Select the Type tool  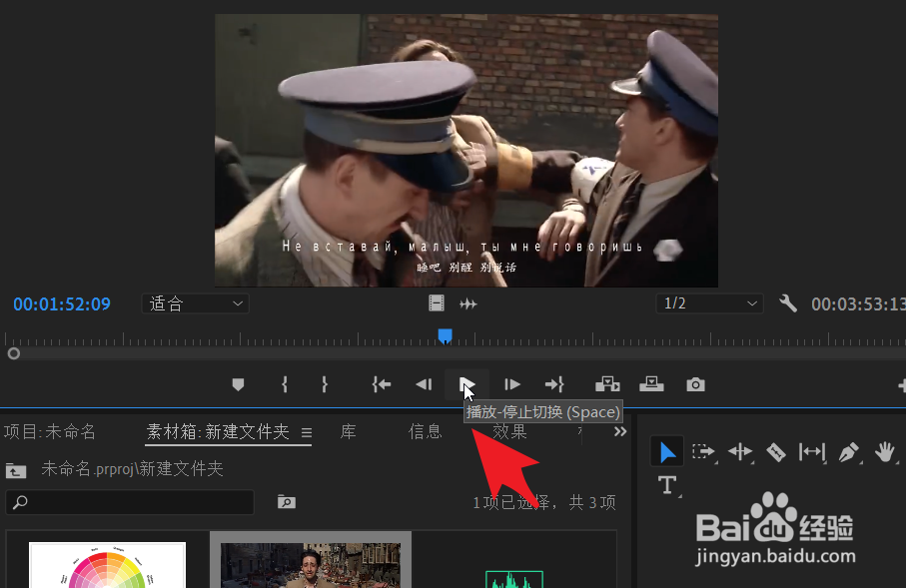[667, 485]
